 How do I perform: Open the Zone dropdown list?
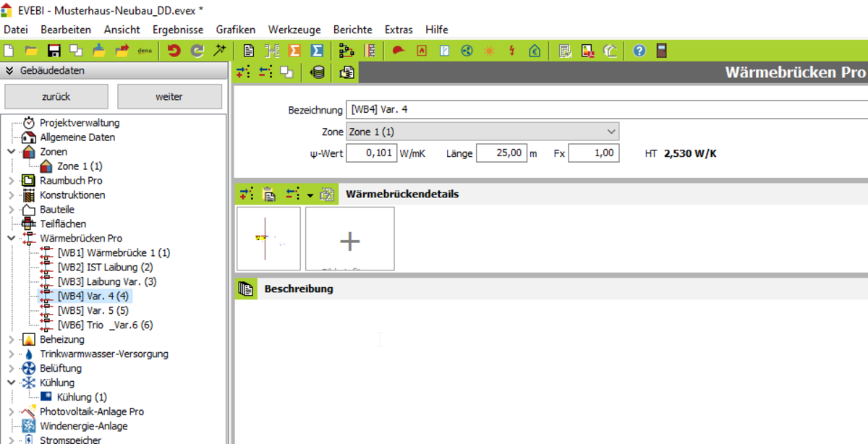[611, 132]
